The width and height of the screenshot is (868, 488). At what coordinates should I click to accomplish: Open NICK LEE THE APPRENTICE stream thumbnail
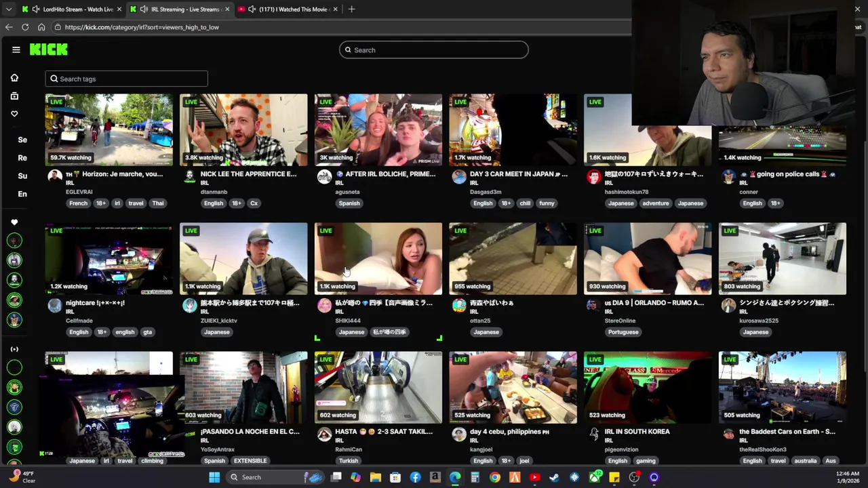pyautogui.click(x=243, y=129)
